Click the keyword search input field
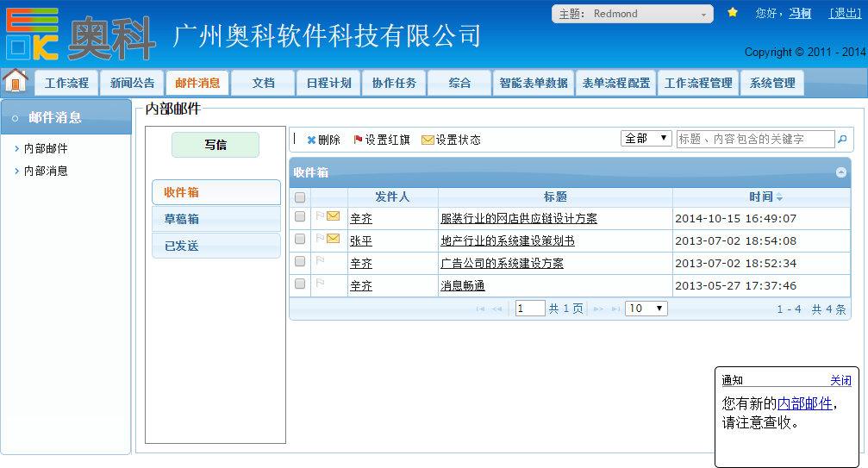 755,139
